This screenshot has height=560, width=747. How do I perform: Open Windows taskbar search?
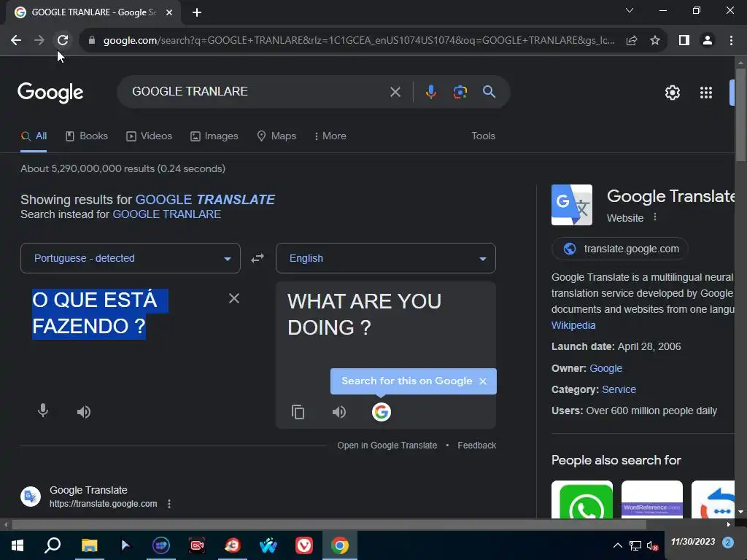(x=53, y=545)
